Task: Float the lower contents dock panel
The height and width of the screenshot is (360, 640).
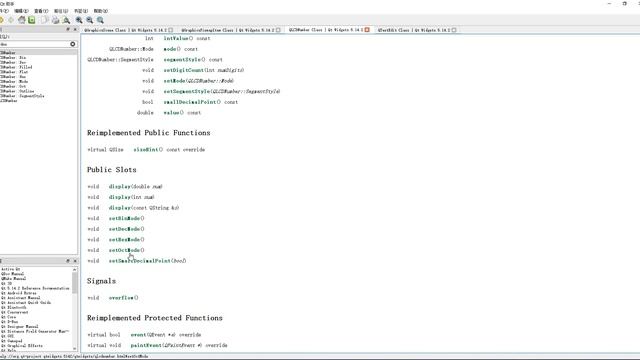Action: tap(68, 261)
